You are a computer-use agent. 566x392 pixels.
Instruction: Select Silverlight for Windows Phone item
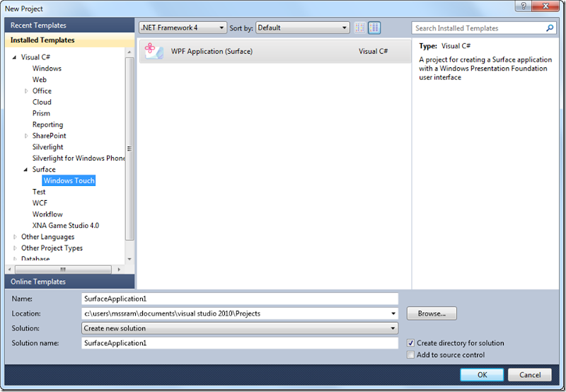pos(79,158)
